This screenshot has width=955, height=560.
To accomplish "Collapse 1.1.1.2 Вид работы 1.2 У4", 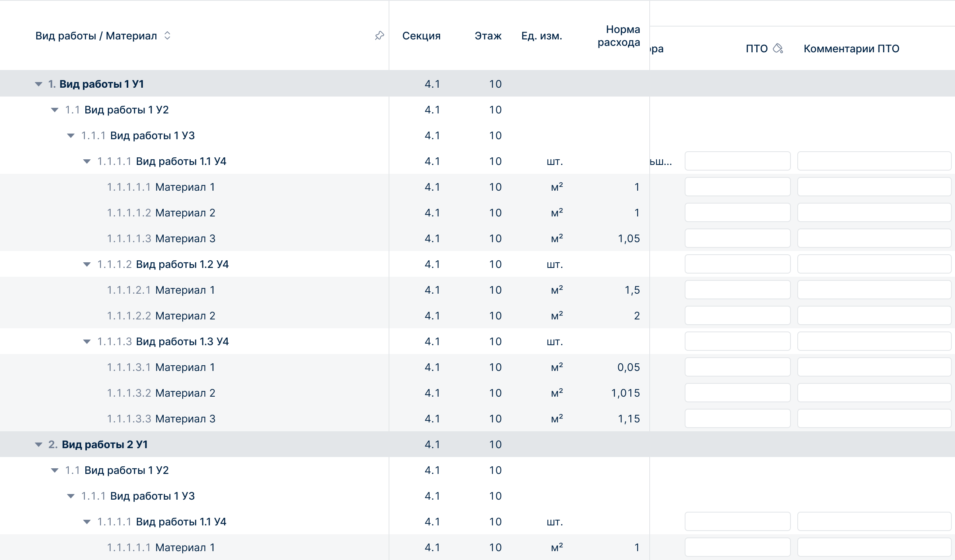I will [87, 264].
